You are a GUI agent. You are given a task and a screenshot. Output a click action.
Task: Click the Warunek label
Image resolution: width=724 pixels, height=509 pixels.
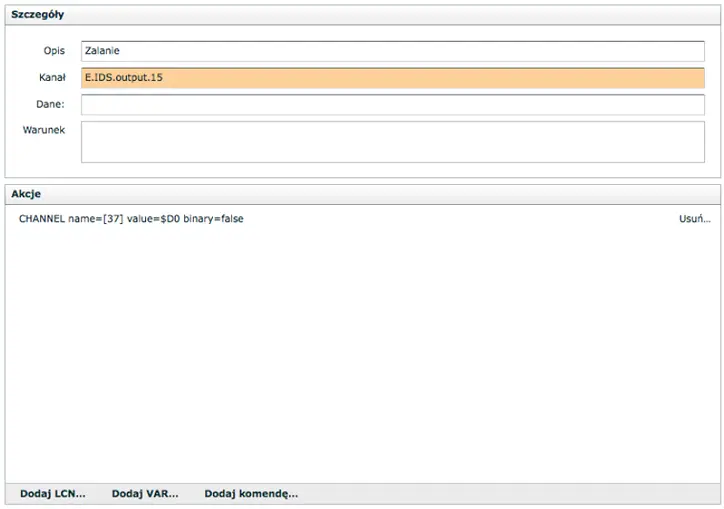click(x=43, y=130)
